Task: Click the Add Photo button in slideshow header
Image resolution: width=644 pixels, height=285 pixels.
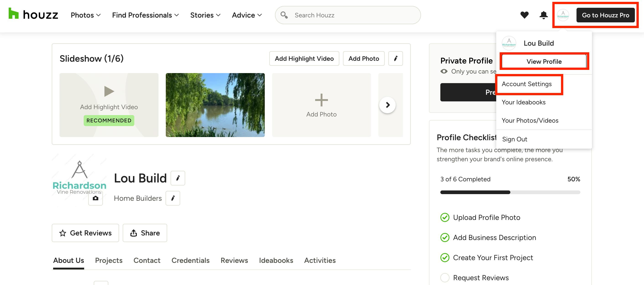Action: tap(364, 59)
